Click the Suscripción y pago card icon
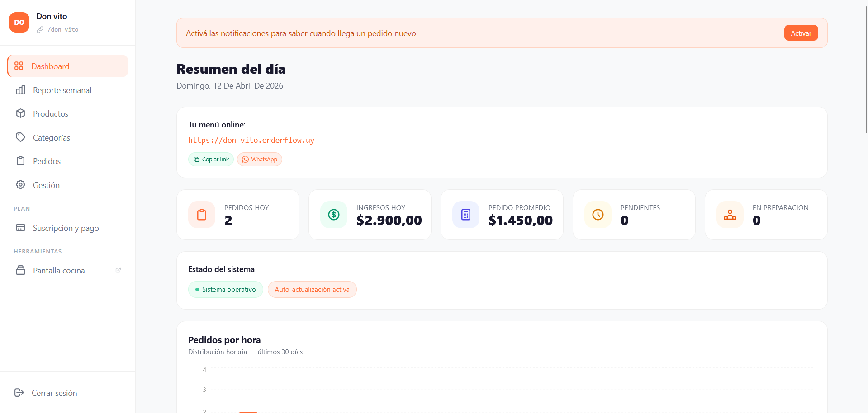The width and height of the screenshot is (868, 413). coord(20,228)
